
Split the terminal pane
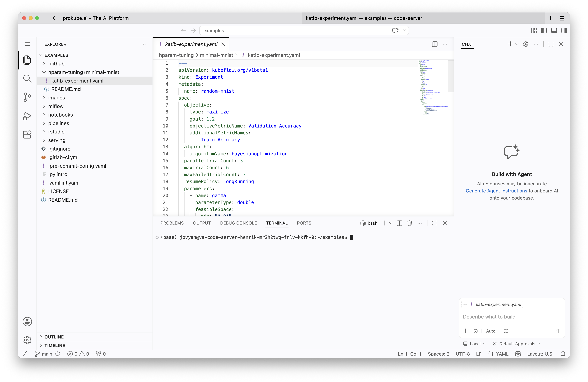click(x=400, y=223)
